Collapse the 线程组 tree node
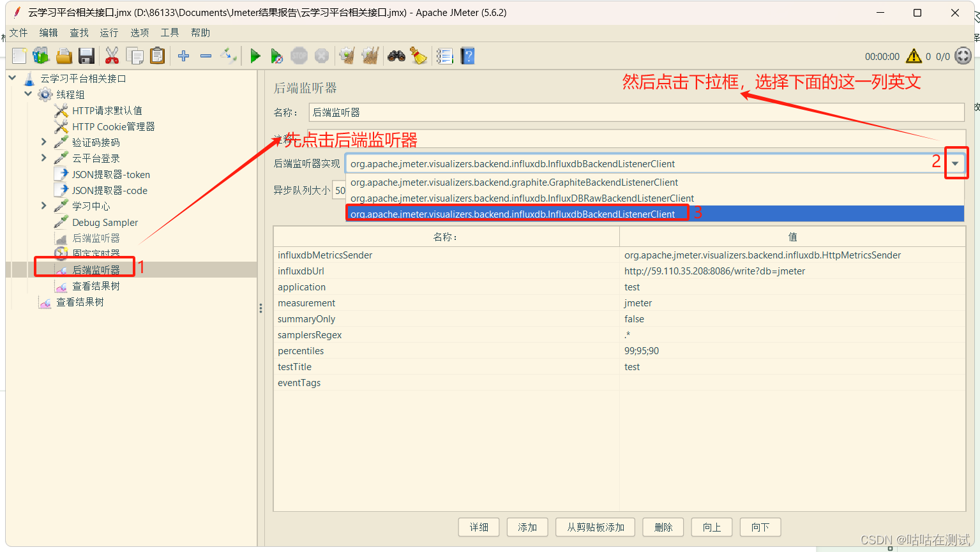980x552 pixels. click(28, 94)
